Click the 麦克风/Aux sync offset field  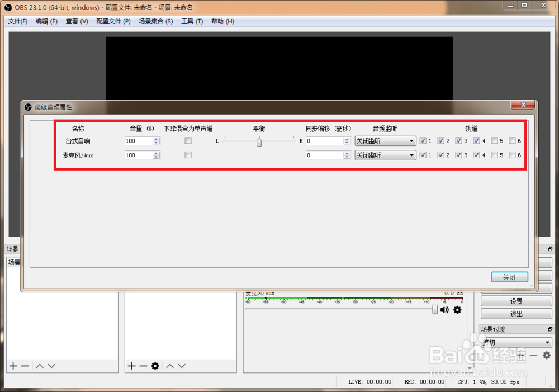tap(325, 155)
